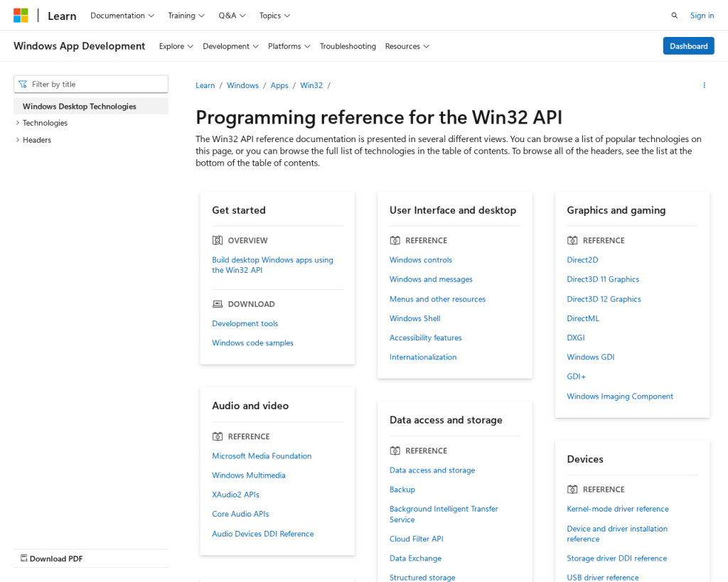Open Data Exchange link
Screen dimensions: 728x582
(x=415, y=559)
